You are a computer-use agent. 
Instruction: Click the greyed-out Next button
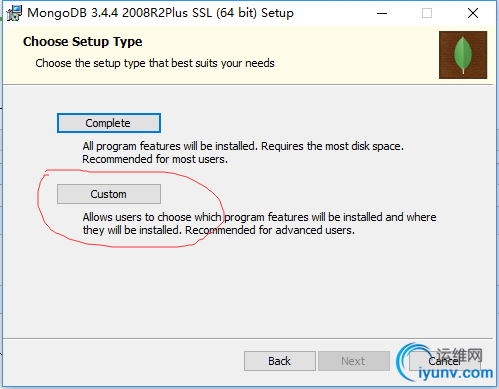pyautogui.click(x=354, y=361)
